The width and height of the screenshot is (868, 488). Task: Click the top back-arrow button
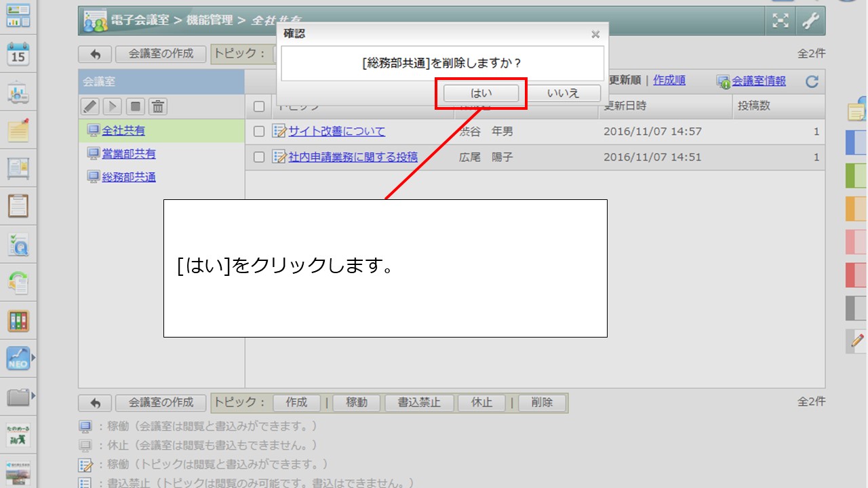[95, 54]
